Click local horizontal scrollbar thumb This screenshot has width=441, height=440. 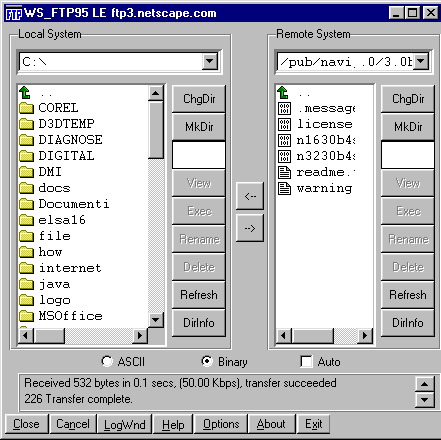tap(49, 335)
